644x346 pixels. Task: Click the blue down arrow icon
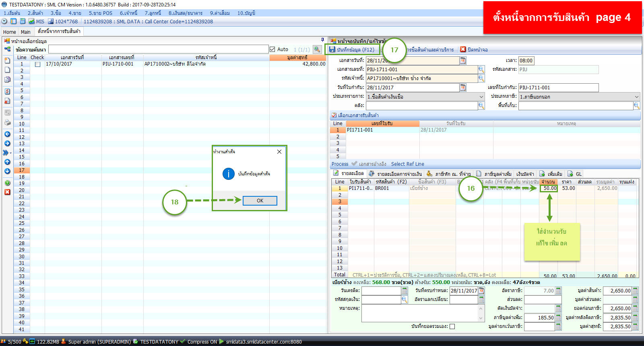[7, 171]
